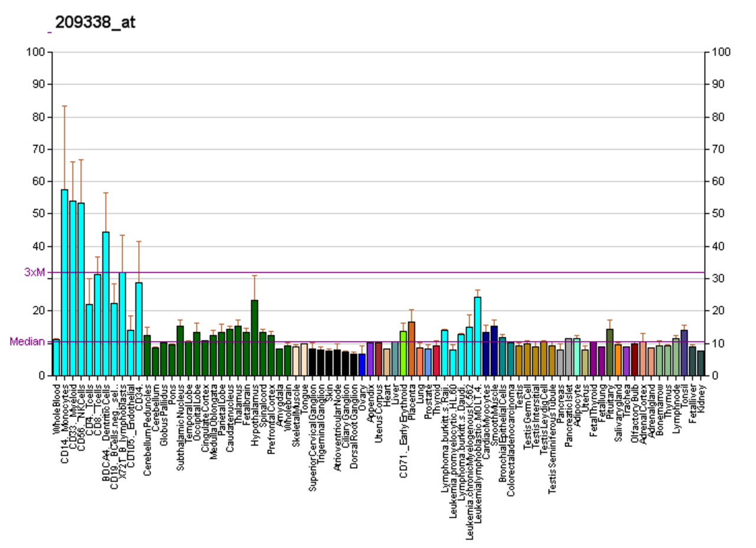The width and height of the screenshot is (756, 548).
Task: Select the 100 tick on left axis
Action: tap(37, 52)
